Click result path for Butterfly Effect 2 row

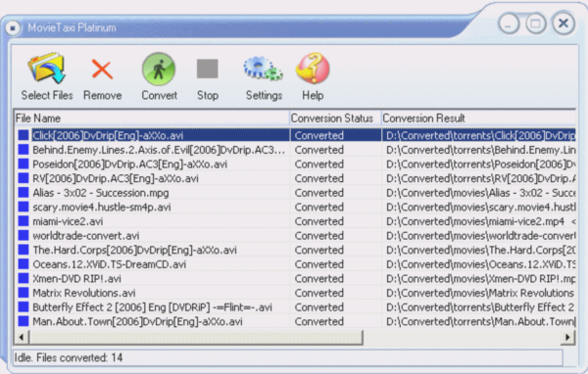481,306
